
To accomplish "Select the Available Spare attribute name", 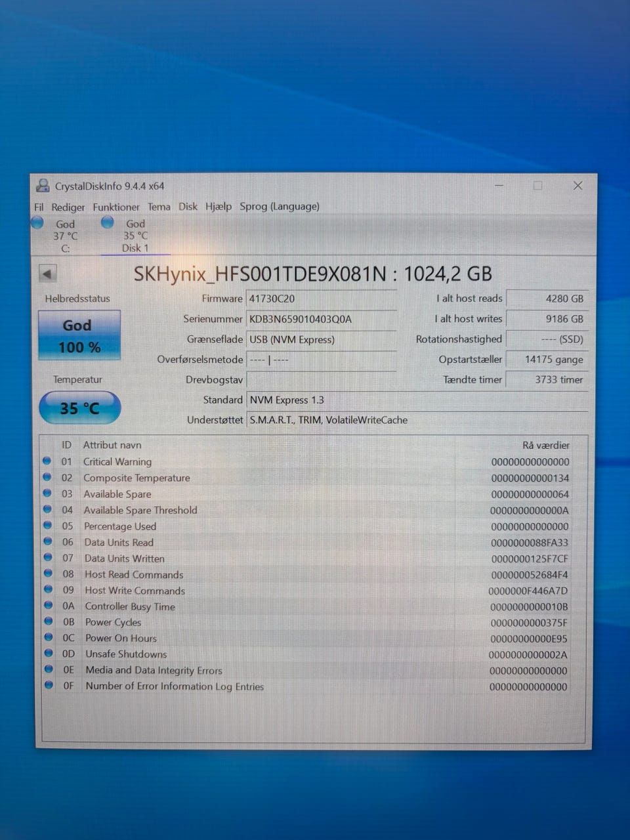I will 117,494.
